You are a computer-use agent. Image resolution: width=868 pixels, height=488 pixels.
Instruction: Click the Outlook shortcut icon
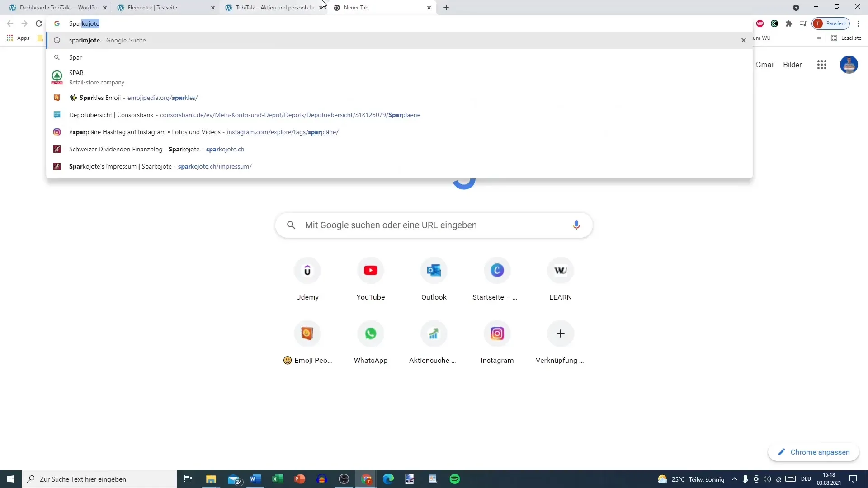pyautogui.click(x=434, y=270)
